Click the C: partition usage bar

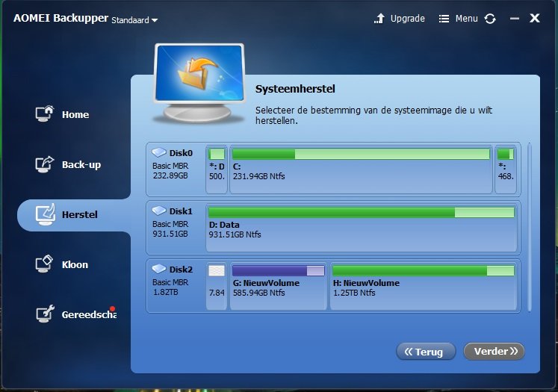[x=361, y=155]
